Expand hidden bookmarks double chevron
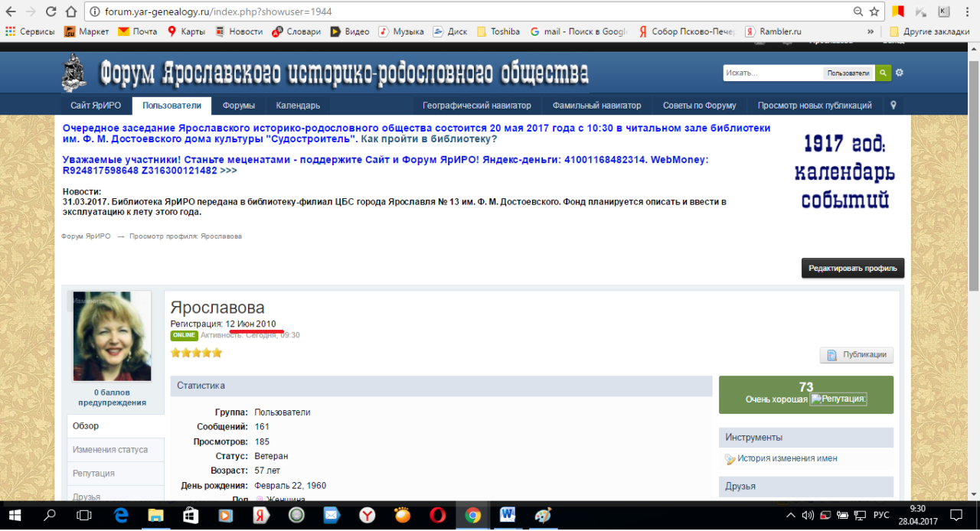The width and height of the screenshot is (980, 531). coord(871,31)
